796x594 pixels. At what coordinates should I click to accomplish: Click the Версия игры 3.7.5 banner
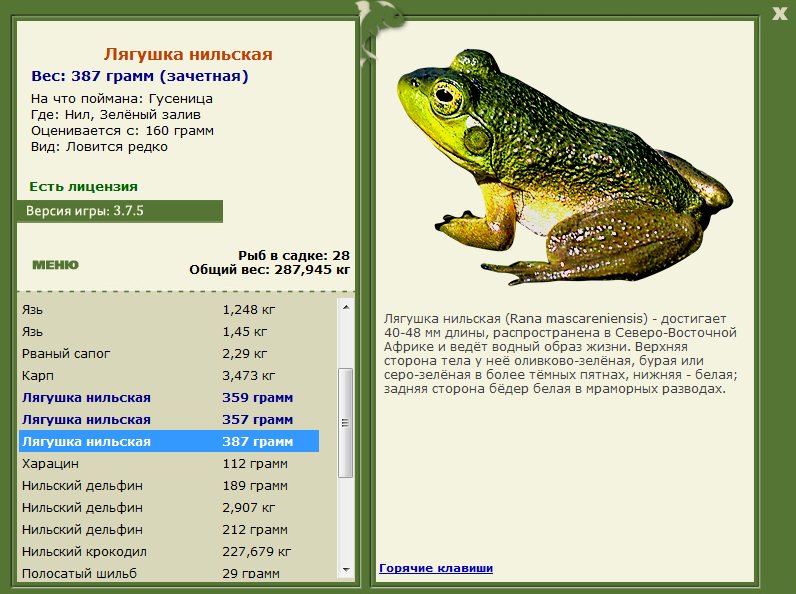(x=120, y=211)
